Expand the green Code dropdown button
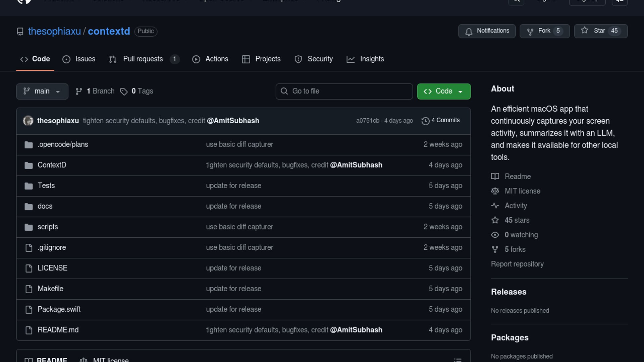Screen dimensions: 644x362 tap(443, 91)
